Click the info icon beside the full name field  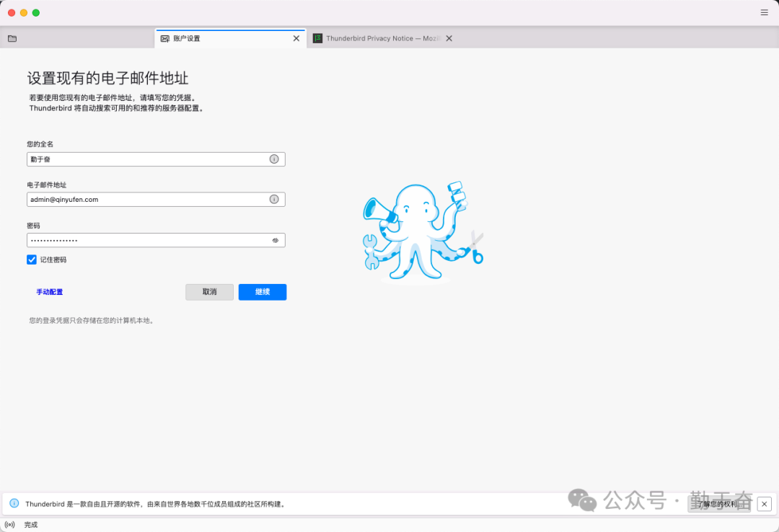point(273,159)
